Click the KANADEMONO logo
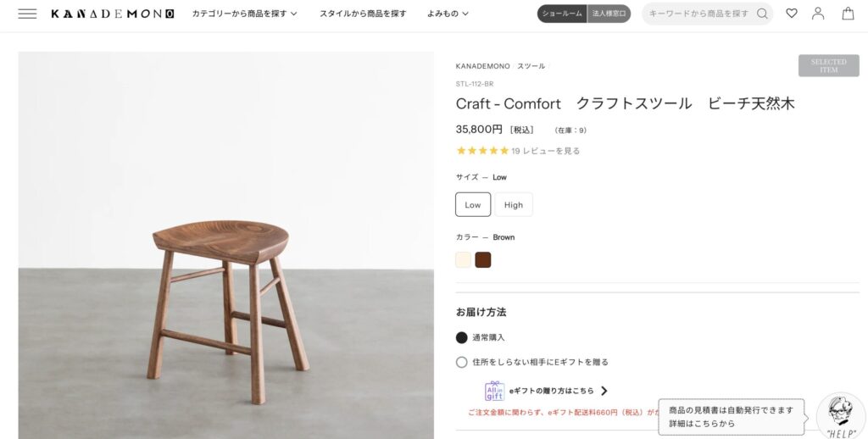This screenshot has width=868, height=439. 112,14
